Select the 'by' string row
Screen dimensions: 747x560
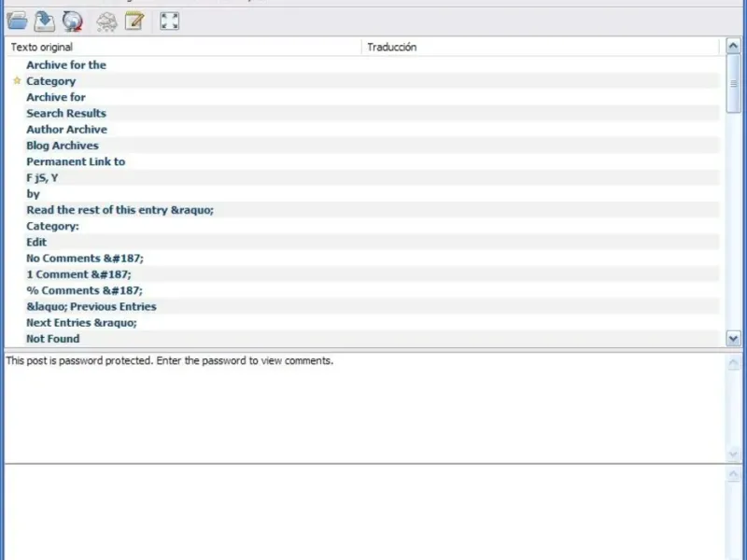pyautogui.click(x=362, y=194)
